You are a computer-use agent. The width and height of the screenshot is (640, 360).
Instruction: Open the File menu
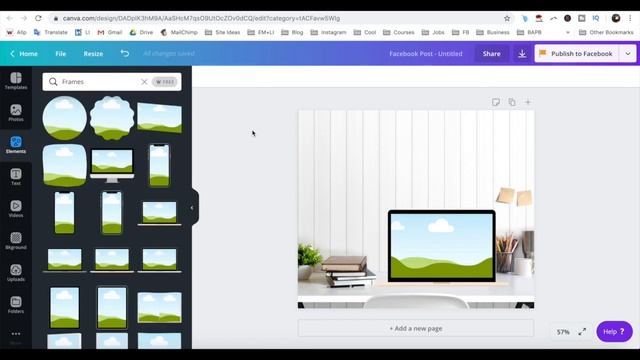click(60, 53)
